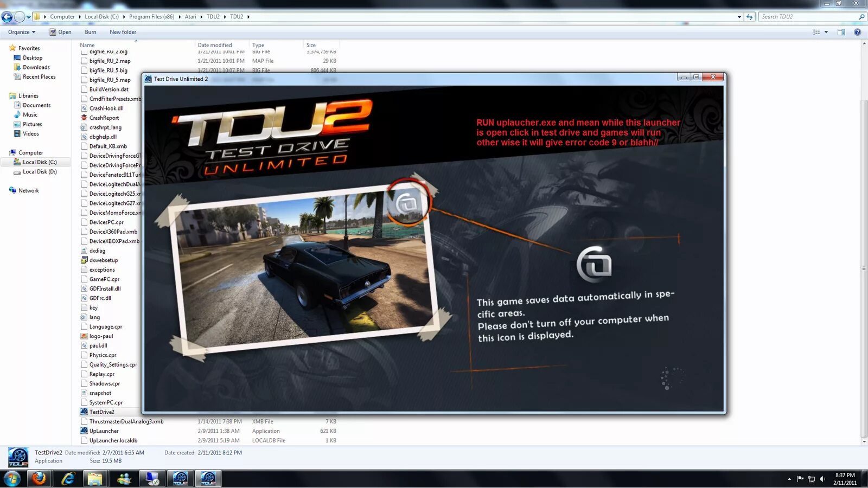This screenshot has height=488, width=868.
Task: Select the UpLauncher.localdb file
Action: (x=113, y=441)
